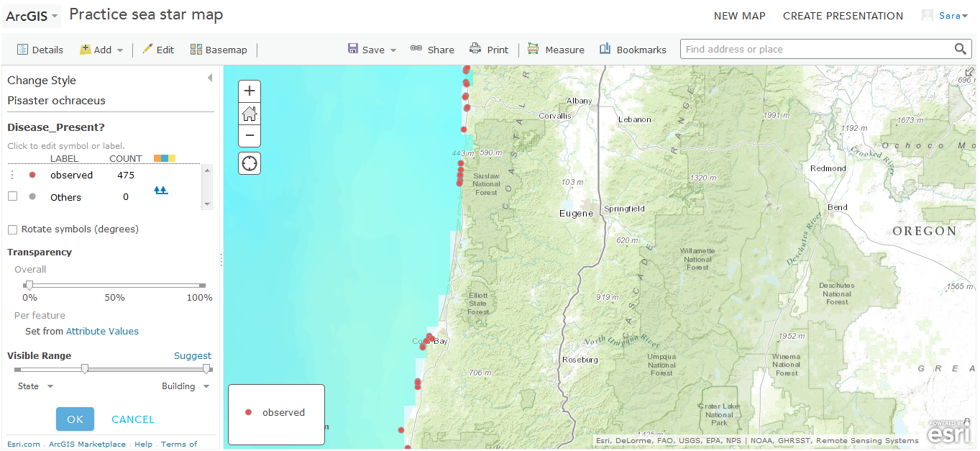Zoom in with the plus button
980x451 pixels.
[249, 91]
